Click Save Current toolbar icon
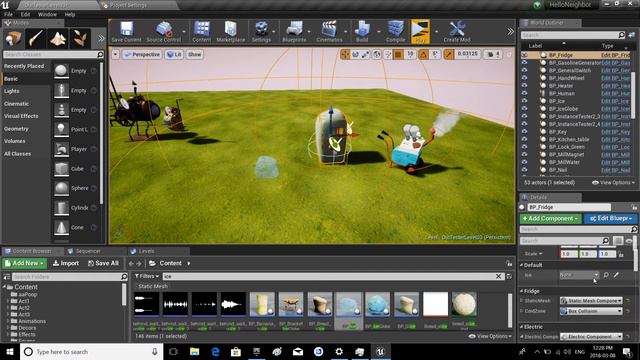This screenshot has height=360, width=640. pos(126,31)
